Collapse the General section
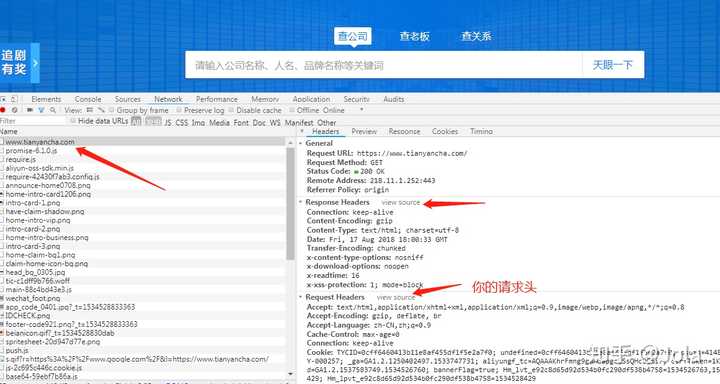 click(301, 143)
